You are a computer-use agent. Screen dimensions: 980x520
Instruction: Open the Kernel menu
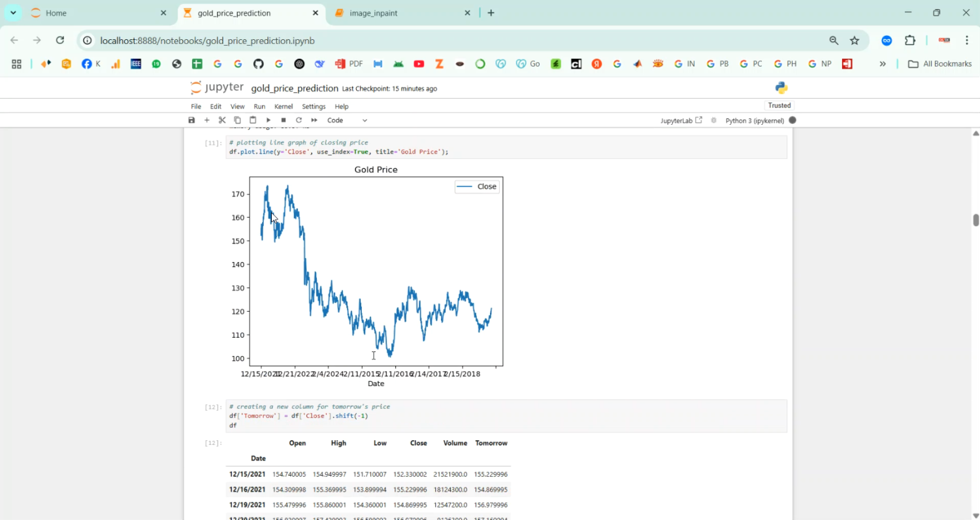coord(284,106)
